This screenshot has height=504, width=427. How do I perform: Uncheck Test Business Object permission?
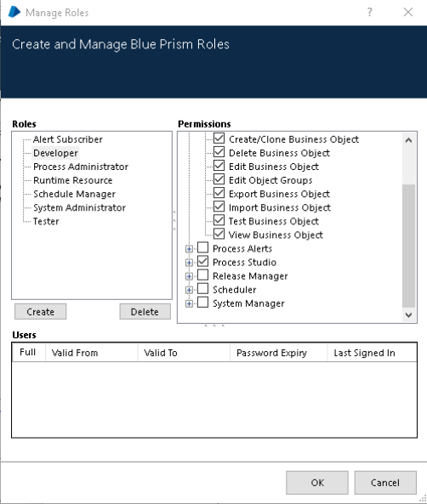coord(219,220)
